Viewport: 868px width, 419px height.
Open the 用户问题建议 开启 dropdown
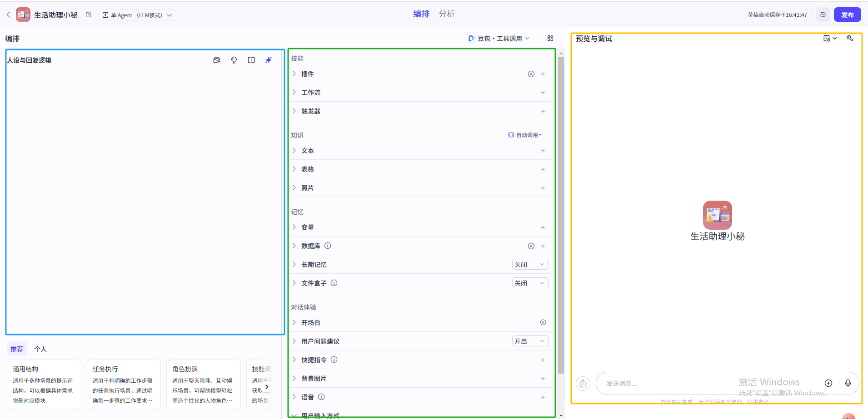(530, 341)
